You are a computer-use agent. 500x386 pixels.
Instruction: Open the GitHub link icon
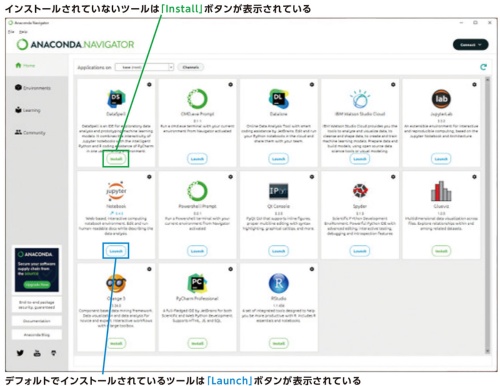[53, 353]
